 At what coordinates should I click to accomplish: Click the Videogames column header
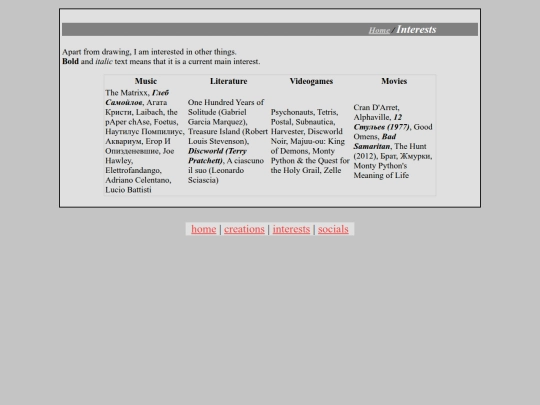tap(311, 81)
